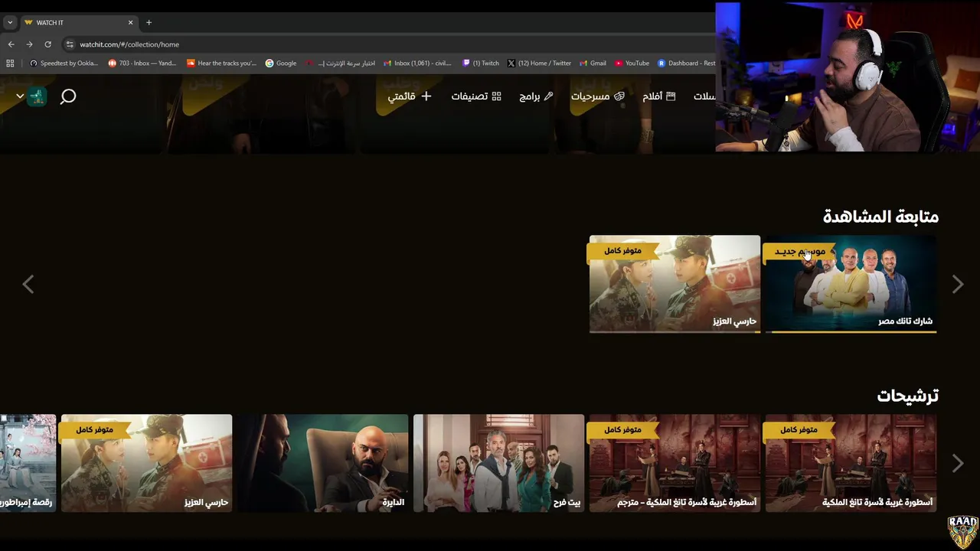Close the WATCH IT tab
980x551 pixels.
pos(130,22)
